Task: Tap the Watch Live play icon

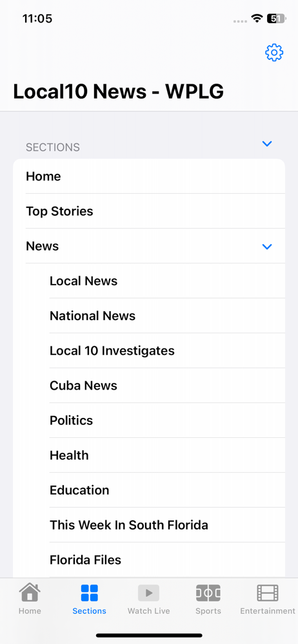Action: tap(148, 593)
